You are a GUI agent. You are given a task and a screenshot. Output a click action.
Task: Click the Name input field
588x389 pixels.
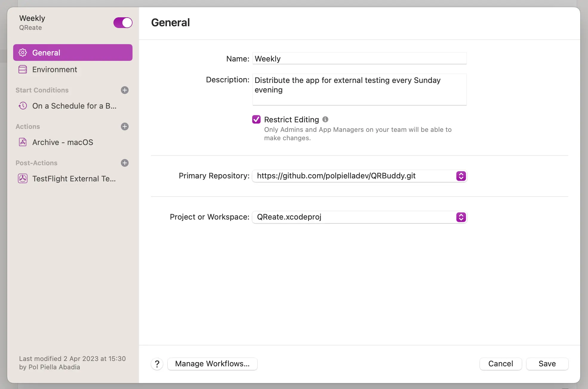pyautogui.click(x=359, y=58)
